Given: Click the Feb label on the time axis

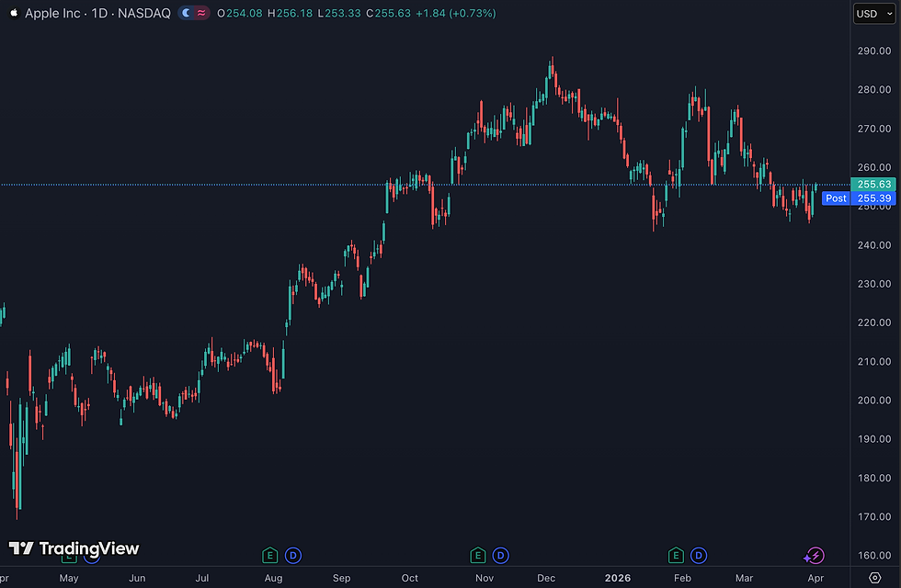Looking at the screenshot, I should point(682,578).
